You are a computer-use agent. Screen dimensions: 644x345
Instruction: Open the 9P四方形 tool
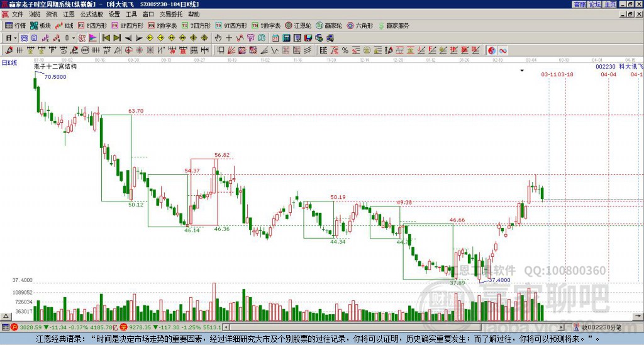click(x=127, y=25)
